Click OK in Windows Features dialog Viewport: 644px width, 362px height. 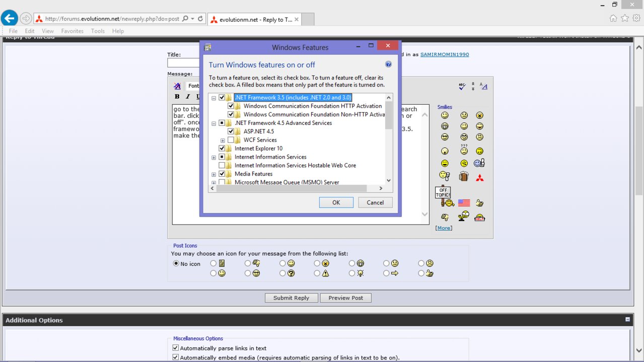tap(336, 202)
